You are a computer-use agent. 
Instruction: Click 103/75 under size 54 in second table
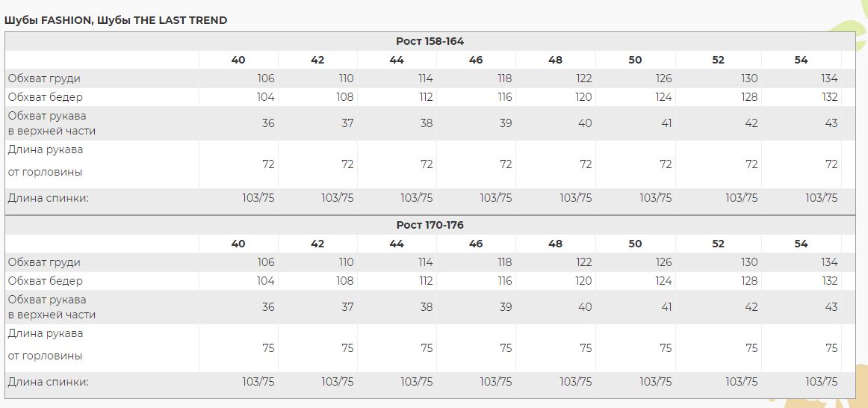[822, 381]
